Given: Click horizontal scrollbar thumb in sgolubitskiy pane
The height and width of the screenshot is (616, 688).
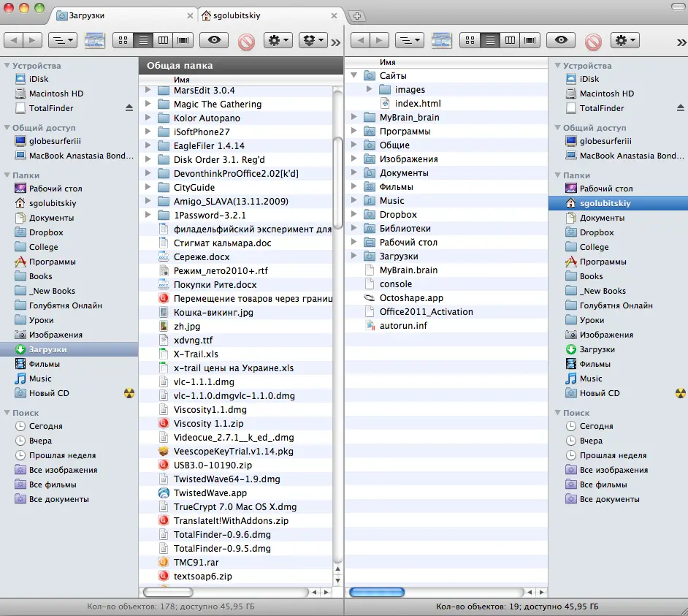Looking at the screenshot, I should tap(376, 592).
